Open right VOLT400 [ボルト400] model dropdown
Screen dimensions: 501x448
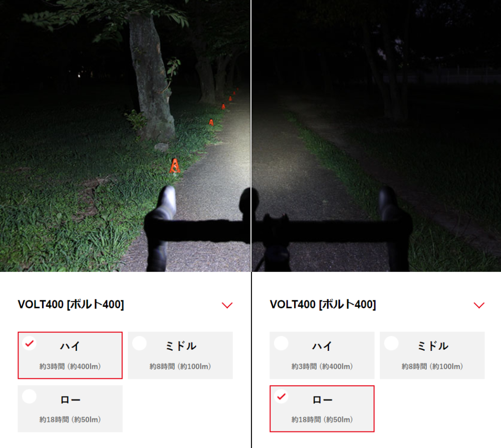377,305
